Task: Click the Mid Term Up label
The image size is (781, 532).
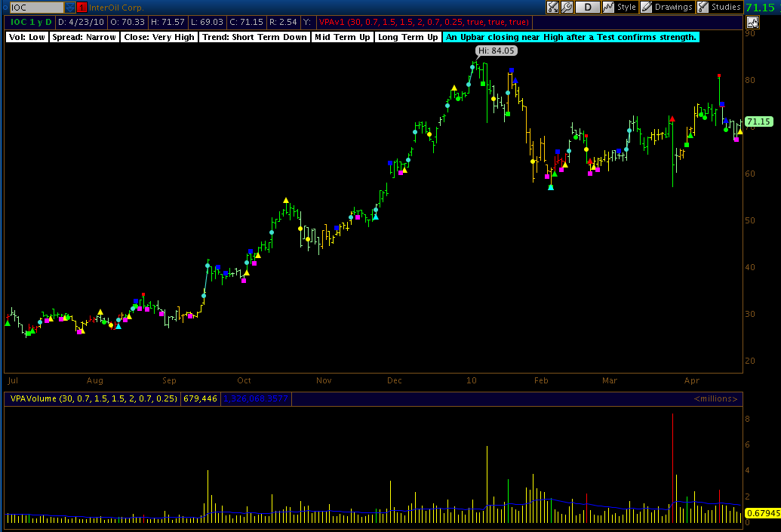Action: pos(342,37)
